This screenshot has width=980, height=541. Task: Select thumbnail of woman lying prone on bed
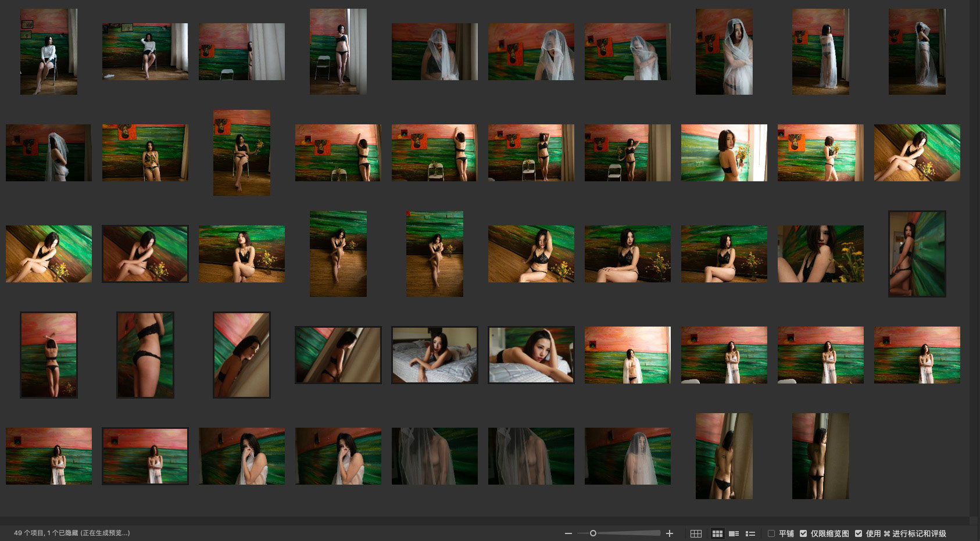pyautogui.click(x=434, y=355)
